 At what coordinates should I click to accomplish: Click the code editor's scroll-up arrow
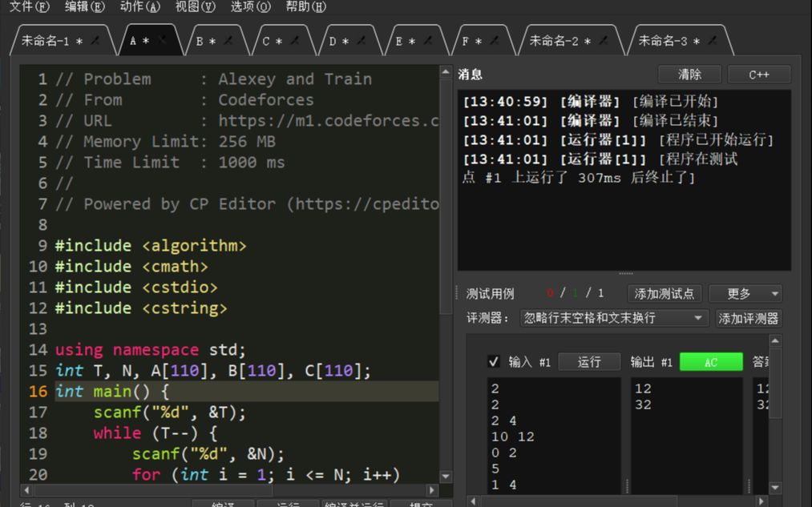(446, 72)
